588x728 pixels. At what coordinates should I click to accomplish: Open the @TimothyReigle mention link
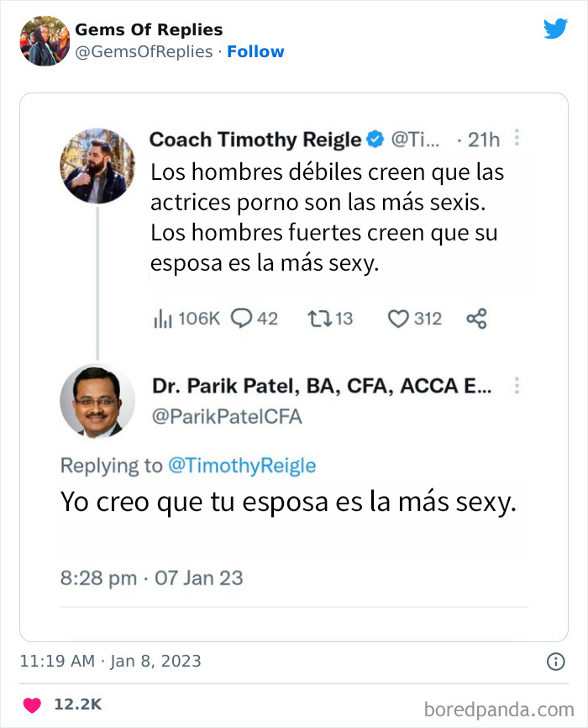pyautogui.click(x=243, y=465)
